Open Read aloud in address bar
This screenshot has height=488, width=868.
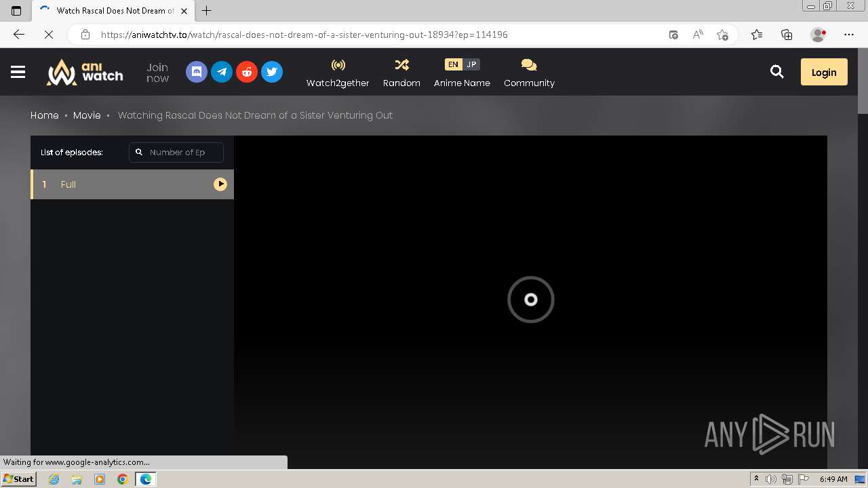tap(698, 35)
